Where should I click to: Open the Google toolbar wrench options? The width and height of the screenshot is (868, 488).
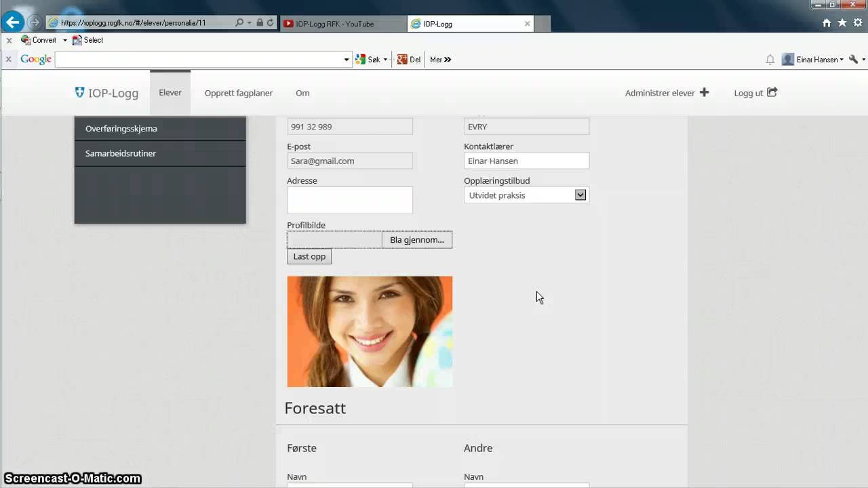point(853,60)
